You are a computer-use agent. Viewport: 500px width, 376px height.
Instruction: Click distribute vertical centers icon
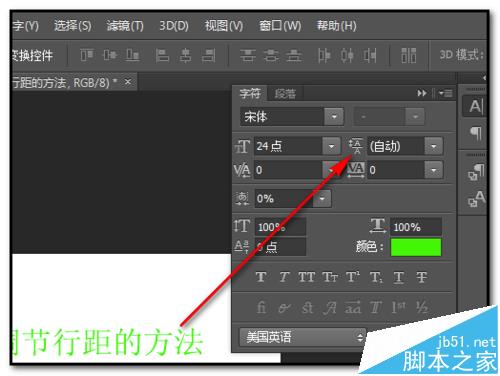271,55
